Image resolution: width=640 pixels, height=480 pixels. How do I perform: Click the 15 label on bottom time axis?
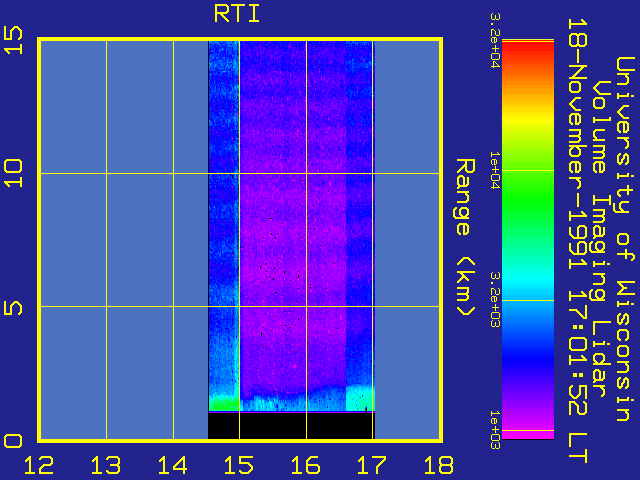(x=239, y=465)
